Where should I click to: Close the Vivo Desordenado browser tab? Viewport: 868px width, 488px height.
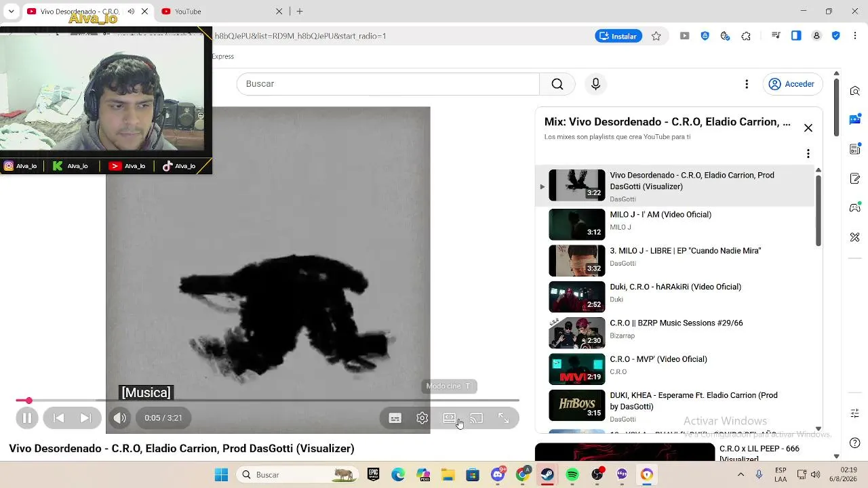[x=144, y=12]
